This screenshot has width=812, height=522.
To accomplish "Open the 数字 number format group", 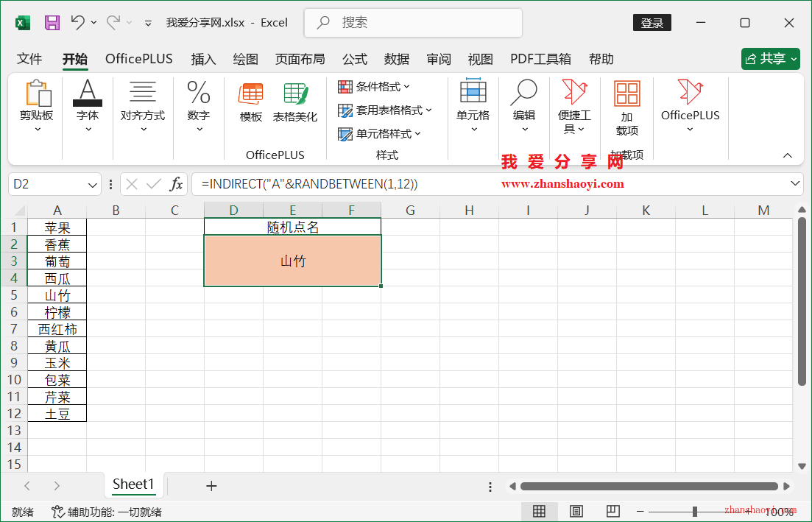I will [x=199, y=106].
